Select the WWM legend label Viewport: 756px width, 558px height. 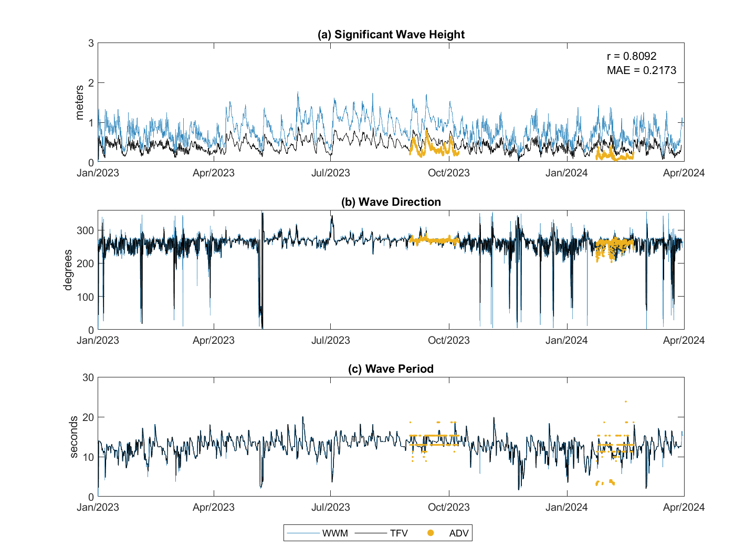click(x=335, y=533)
